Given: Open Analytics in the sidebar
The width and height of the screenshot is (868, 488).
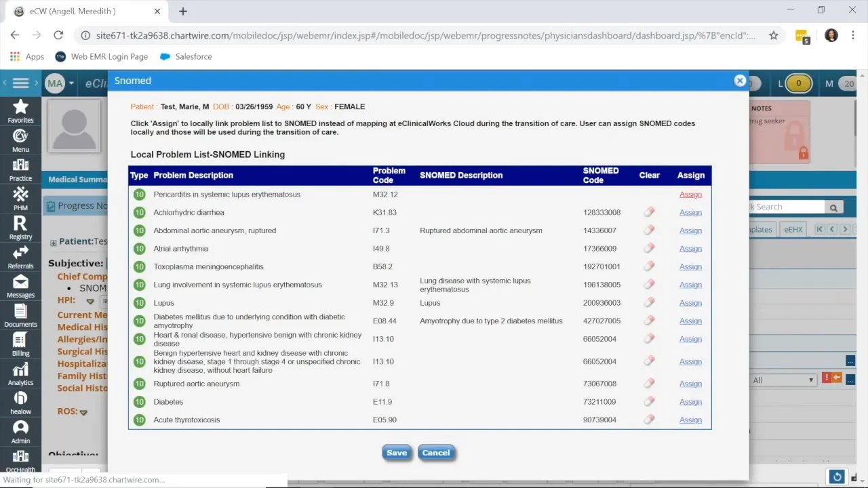Looking at the screenshot, I should [x=20, y=374].
